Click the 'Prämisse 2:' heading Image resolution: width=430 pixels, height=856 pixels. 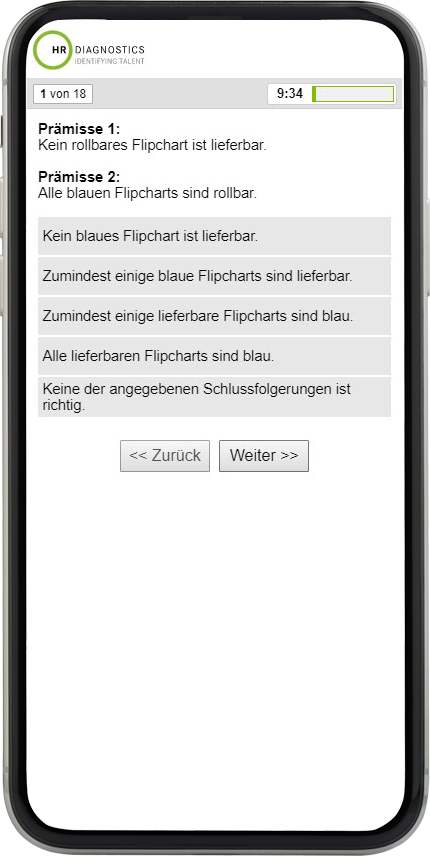click(x=79, y=177)
